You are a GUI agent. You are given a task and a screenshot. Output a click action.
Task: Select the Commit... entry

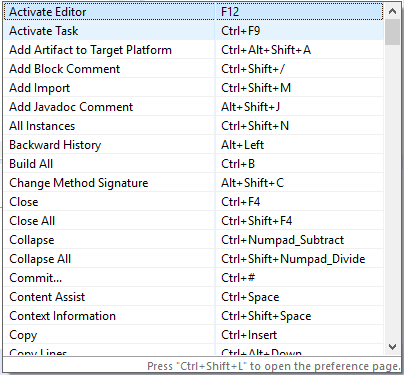[193, 278]
